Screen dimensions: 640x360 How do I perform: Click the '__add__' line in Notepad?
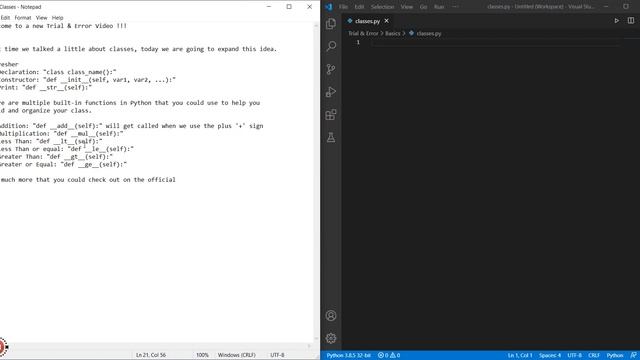point(131,126)
